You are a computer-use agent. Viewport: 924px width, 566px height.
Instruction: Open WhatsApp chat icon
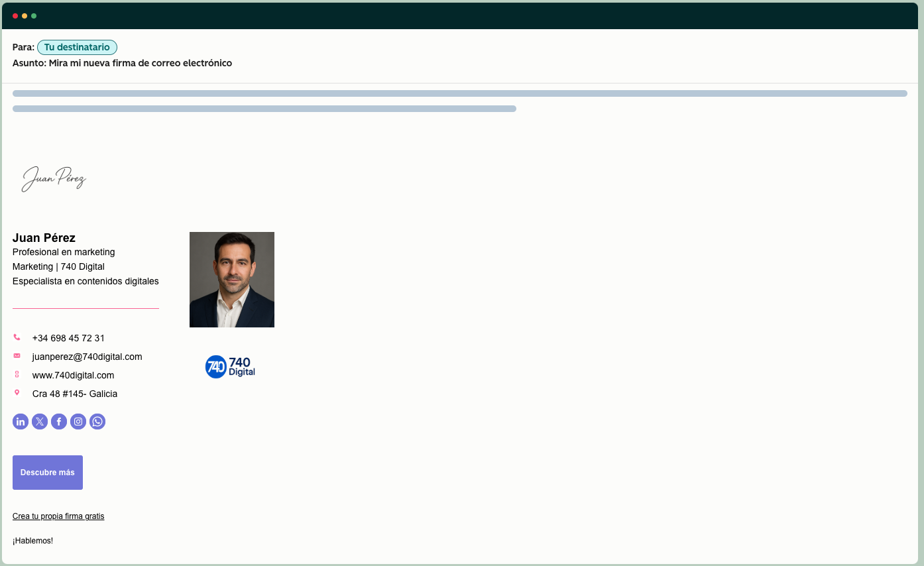(x=97, y=421)
